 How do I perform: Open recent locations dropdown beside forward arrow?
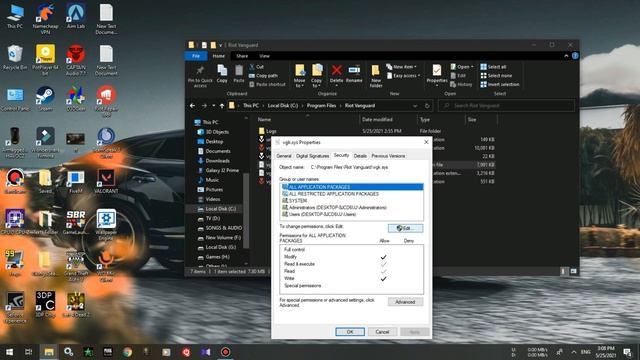tap(213, 106)
